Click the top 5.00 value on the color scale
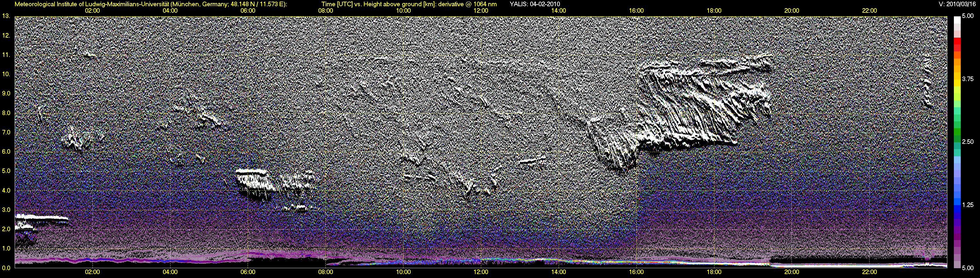The height and width of the screenshot is (278, 980). [x=968, y=16]
